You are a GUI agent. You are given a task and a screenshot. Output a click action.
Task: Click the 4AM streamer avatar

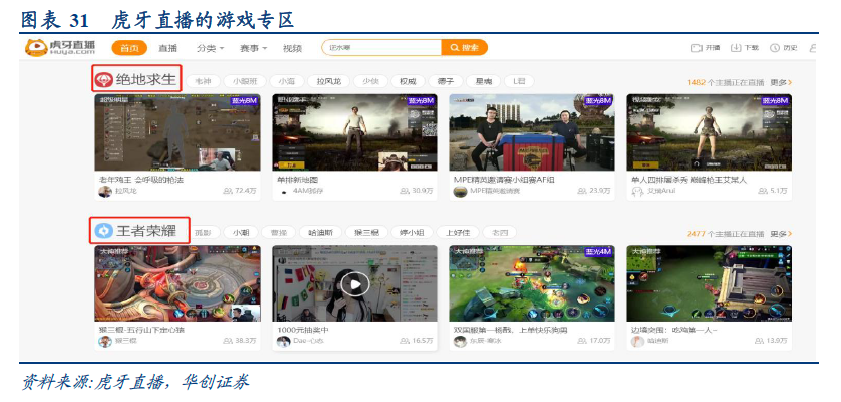(x=284, y=192)
